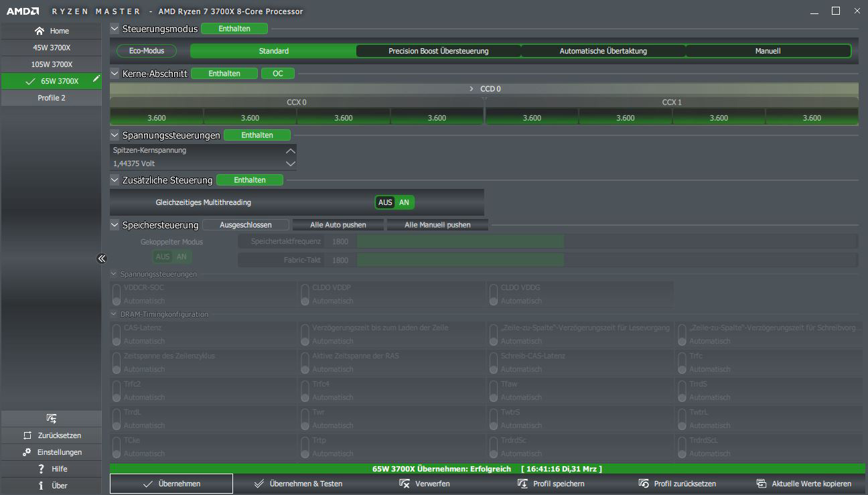Click Übernehmen checkmark button

171,484
